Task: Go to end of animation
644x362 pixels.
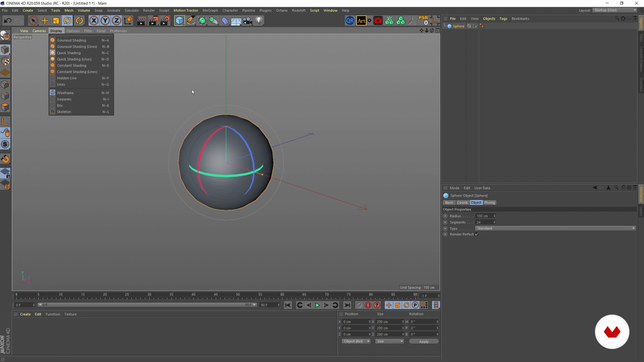Action: pos(347,305)
